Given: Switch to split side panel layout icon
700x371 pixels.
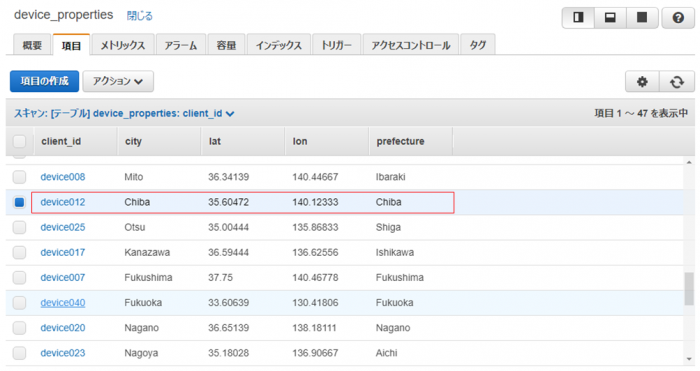Looking at the screenshot, I should [579, 18].
